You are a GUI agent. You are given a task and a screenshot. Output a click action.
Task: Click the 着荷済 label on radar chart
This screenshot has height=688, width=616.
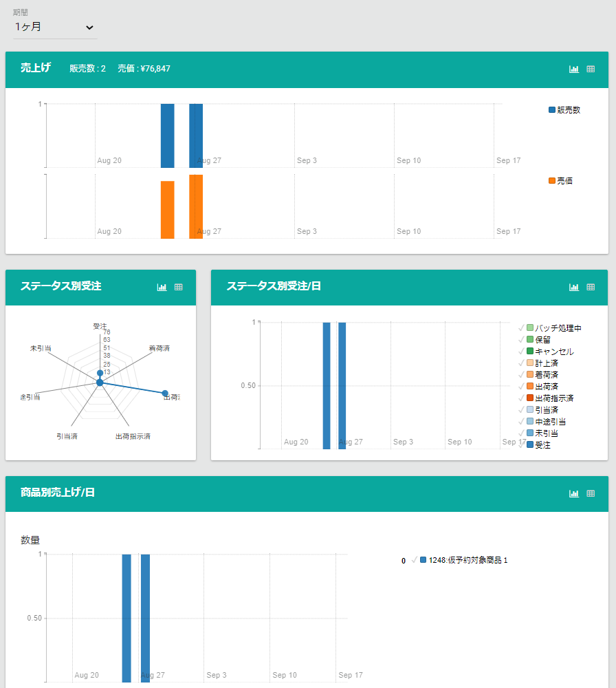coord(159,348)
